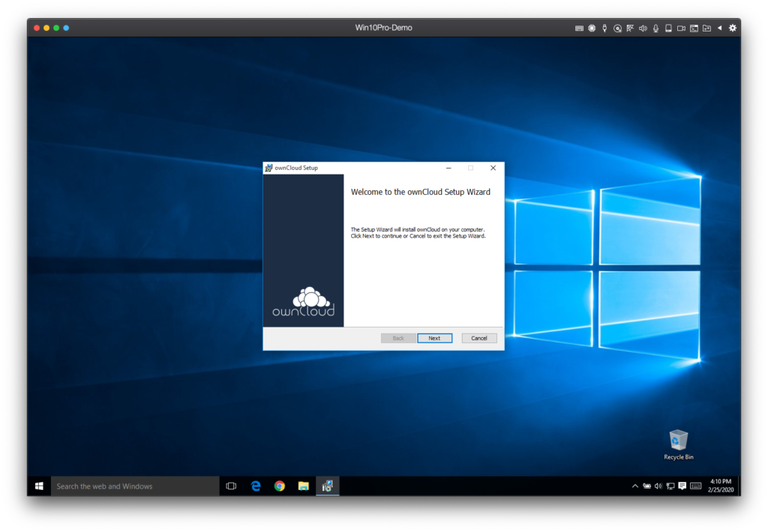Click the video camera icon in the VM toolbar
This screenshot has height=532, width=768.
(x=681, y=28)
